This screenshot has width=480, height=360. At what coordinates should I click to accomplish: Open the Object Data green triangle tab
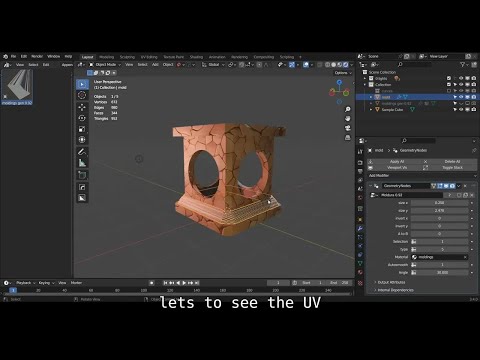(x=360, y=263)
